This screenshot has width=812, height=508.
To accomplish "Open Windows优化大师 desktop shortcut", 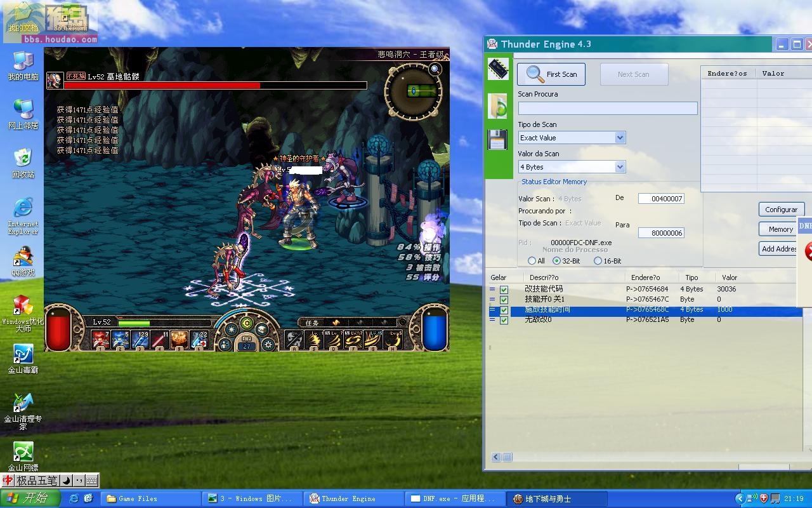I will (x=23, y=314).
